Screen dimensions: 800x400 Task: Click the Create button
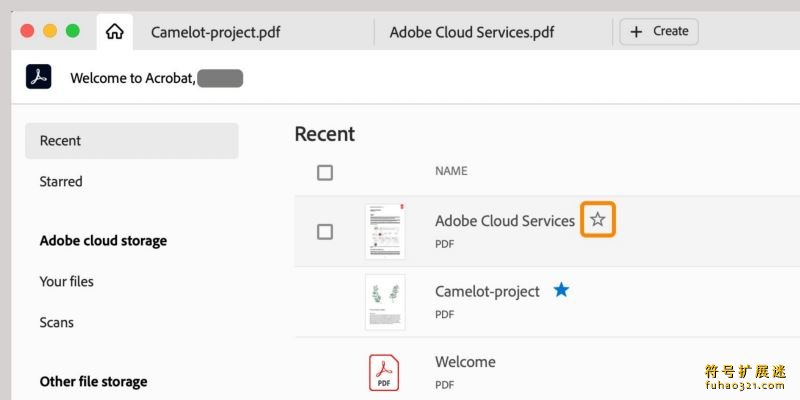coord(659,32)
